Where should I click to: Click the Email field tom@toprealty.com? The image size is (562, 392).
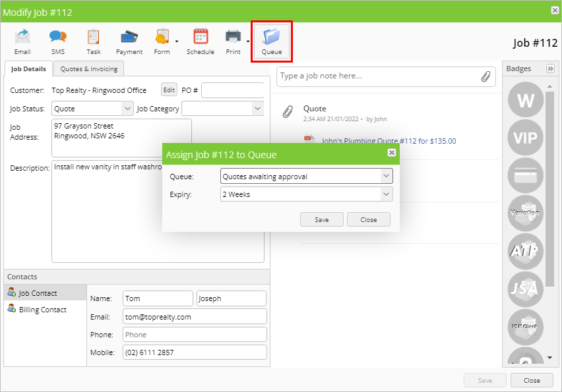point(195,316)
